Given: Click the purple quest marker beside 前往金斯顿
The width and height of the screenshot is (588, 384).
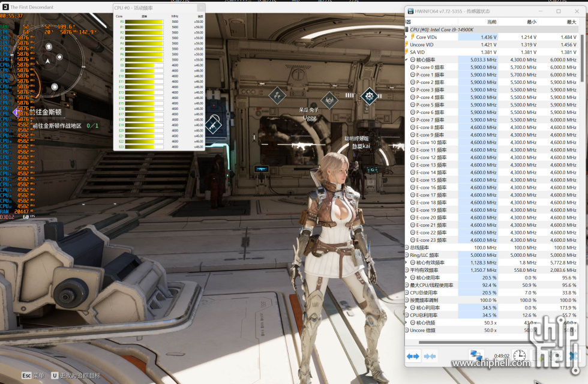Looking at the screenshot, I should coord(16,112).
